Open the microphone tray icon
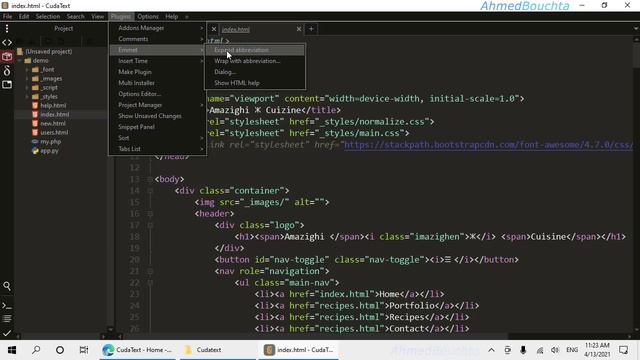The image size is (640, 360). click(x=523, y=350)
